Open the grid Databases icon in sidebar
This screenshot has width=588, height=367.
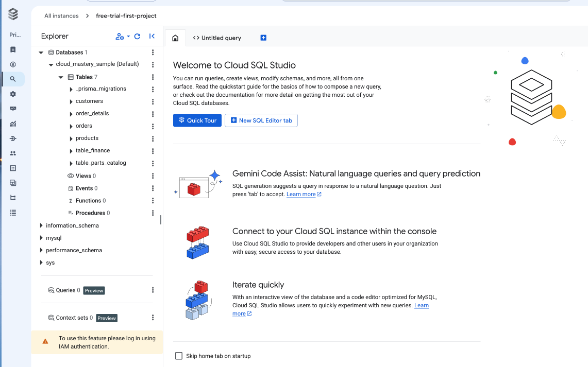tap(13, 168)
